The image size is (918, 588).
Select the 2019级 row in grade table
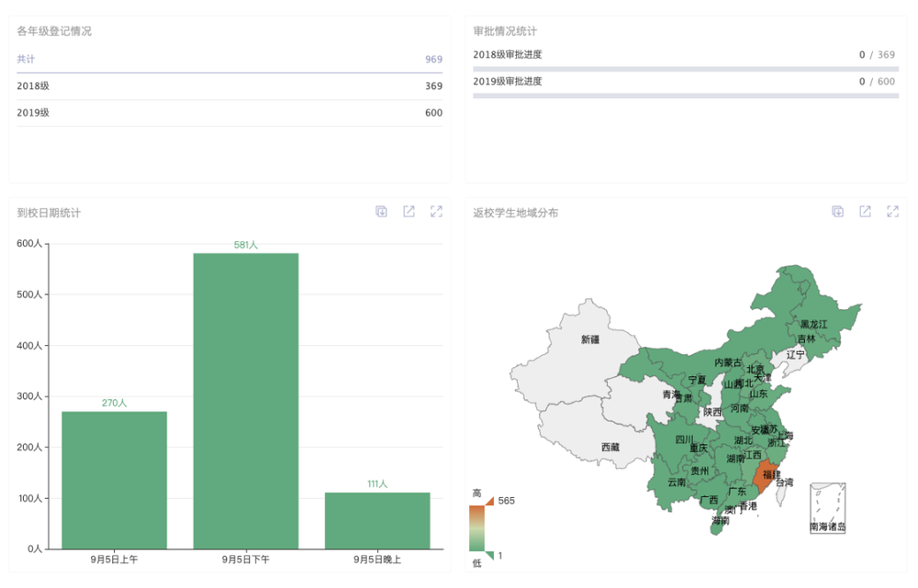(x=229, y=113)
